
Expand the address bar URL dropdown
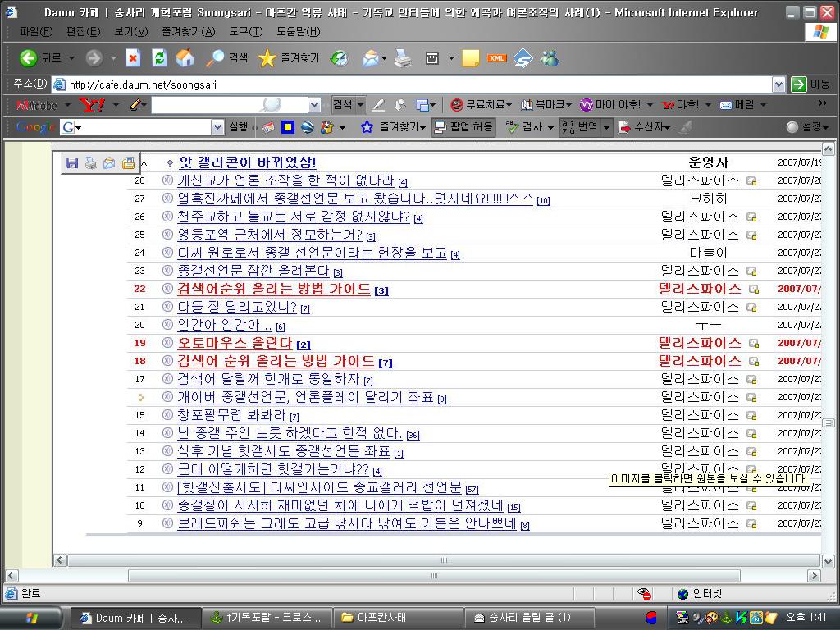778,84
